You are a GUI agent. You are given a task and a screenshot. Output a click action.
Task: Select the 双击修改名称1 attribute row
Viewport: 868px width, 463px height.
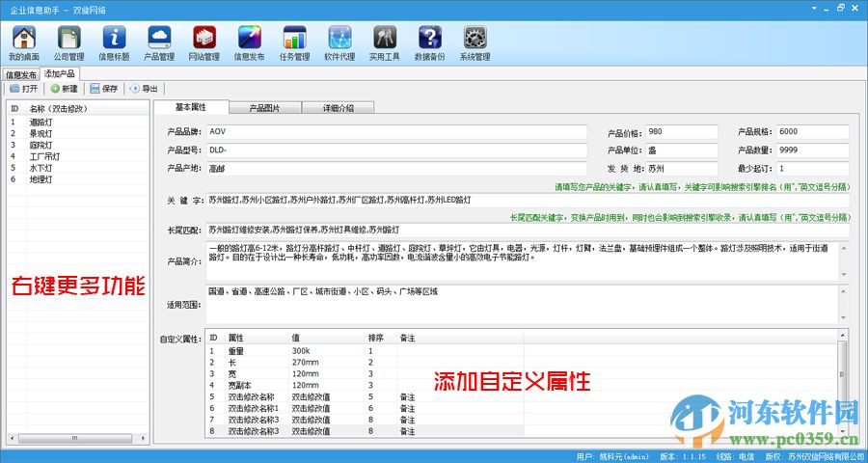click(365, 408)
